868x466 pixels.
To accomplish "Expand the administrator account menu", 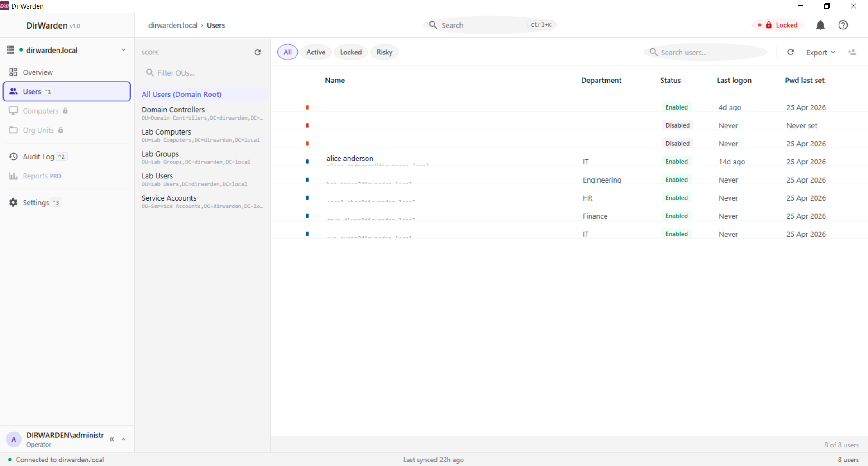I will click(124, 439).
